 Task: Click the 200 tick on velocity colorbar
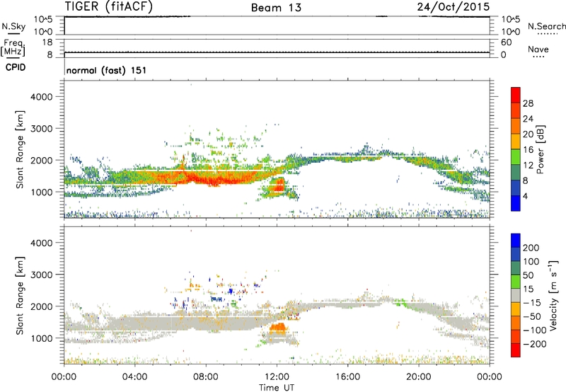(x=531, y=248)
